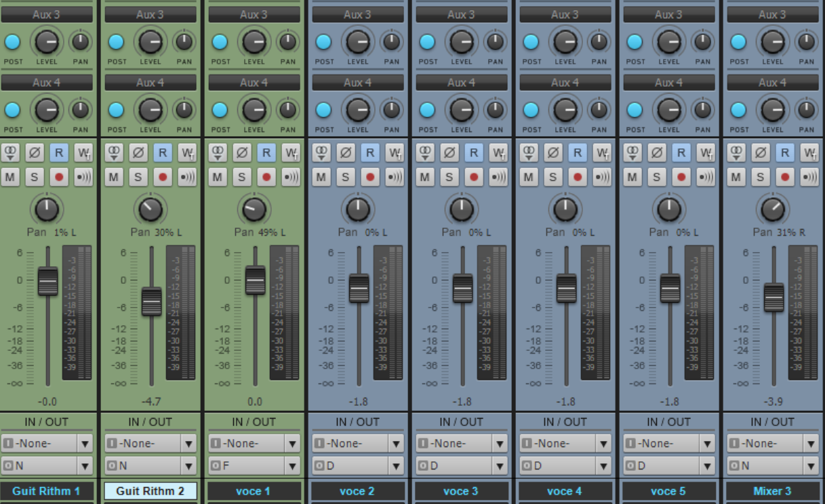Mute the Guit Rithm 1 track

click(10, 177)
